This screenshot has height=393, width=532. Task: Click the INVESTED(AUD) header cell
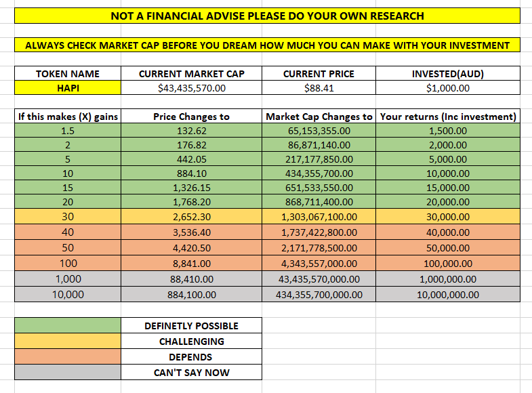pyautogui.click(x=448, y=74)
